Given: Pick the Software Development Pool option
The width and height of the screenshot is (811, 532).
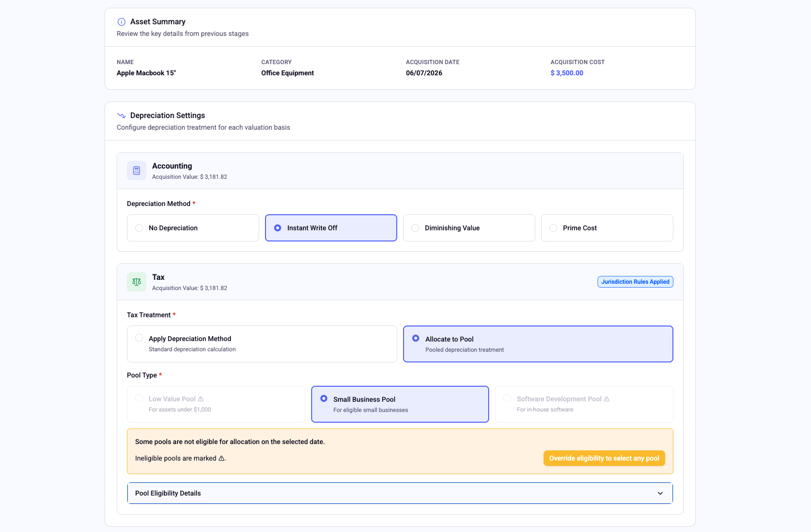Looking at the screenshot, I should (584, 404).
